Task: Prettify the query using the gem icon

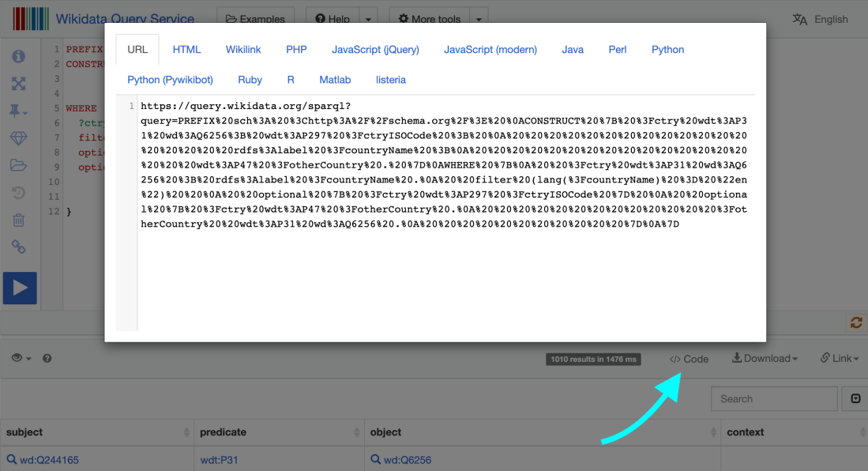Action: click(19, 138)
